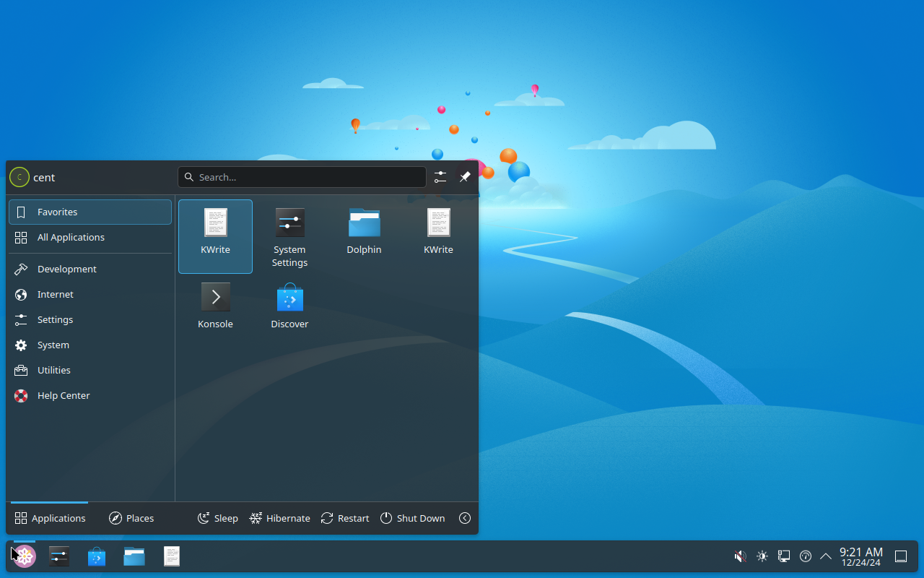
Task: Open the Dolphin file manager favorite
Action: (364, 231)
